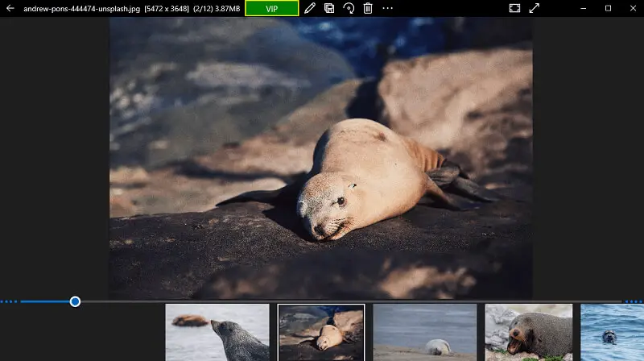
Task: Open the three-dot more options menu
Action: [x=388, y=8]
